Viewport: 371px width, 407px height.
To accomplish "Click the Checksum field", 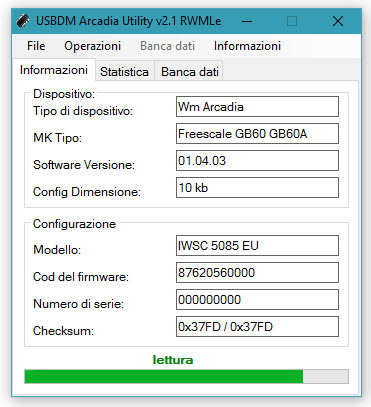I will (x=257, y=327).
